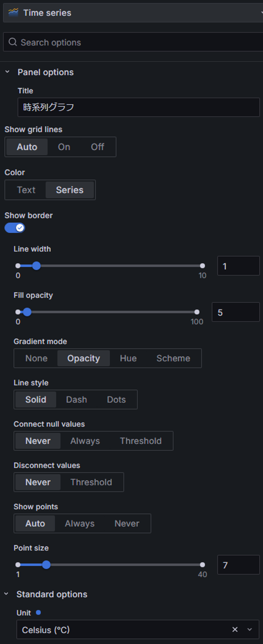
Task: Click the Time series visualization icon
Action: tap(13, 12)
